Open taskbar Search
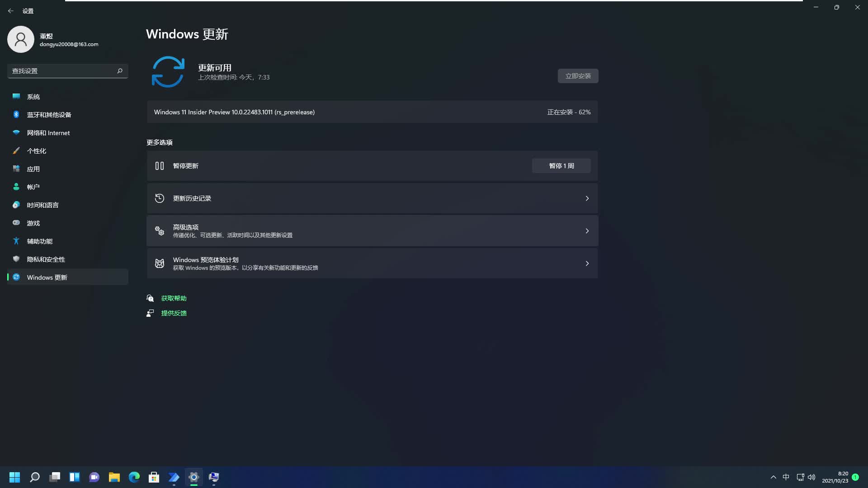The height and width of the screenshot is (488, 868). [x=35, y=477]
